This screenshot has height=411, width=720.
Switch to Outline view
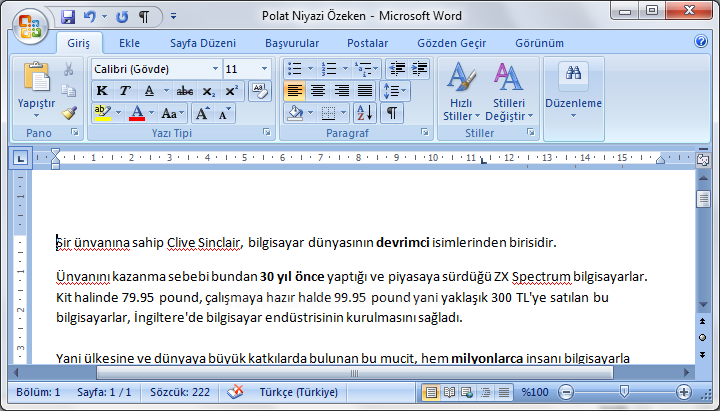pos(485,393)
